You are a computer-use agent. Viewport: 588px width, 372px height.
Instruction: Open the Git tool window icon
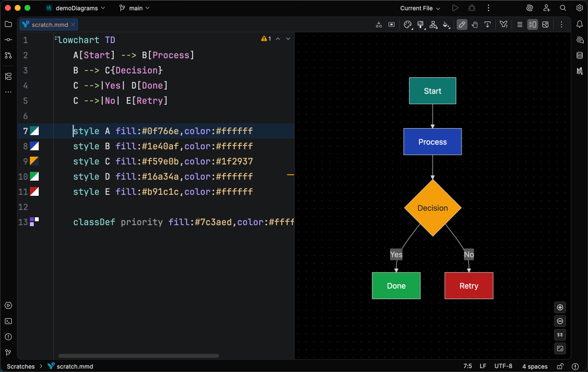(8, 352)
